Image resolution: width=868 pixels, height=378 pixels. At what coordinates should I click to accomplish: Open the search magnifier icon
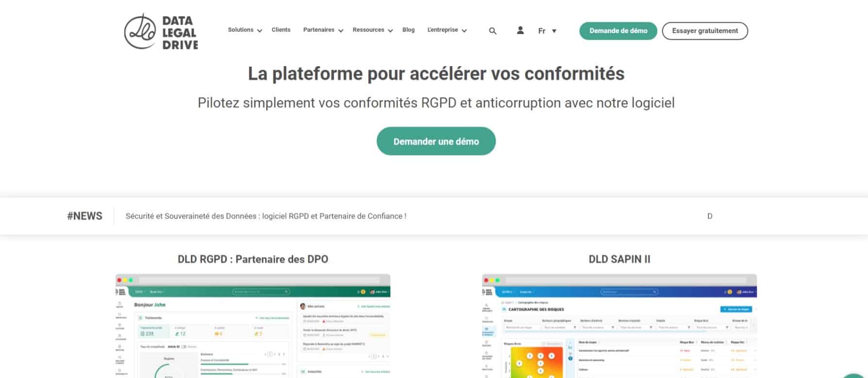point(493,31)
